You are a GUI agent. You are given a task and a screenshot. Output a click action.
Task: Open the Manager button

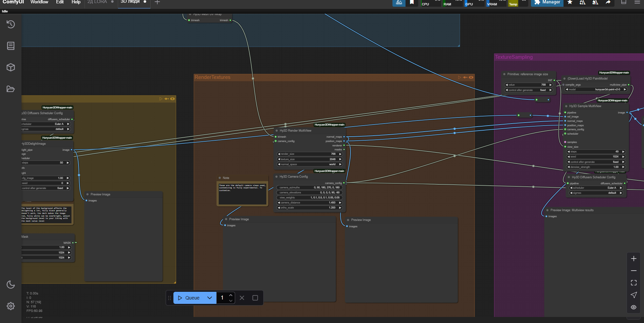[x=547, y=2]
